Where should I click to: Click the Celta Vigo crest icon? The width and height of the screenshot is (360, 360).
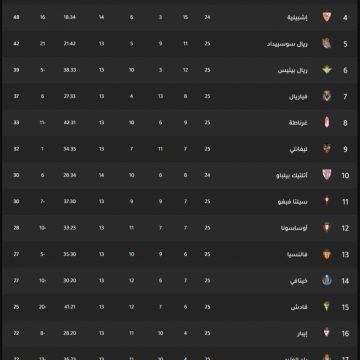[x=327, y=201]
